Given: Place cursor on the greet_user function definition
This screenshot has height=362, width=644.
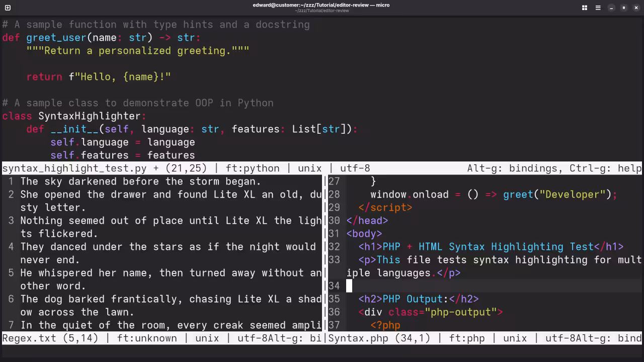Looking at the screenshot, I should point(55,37).
